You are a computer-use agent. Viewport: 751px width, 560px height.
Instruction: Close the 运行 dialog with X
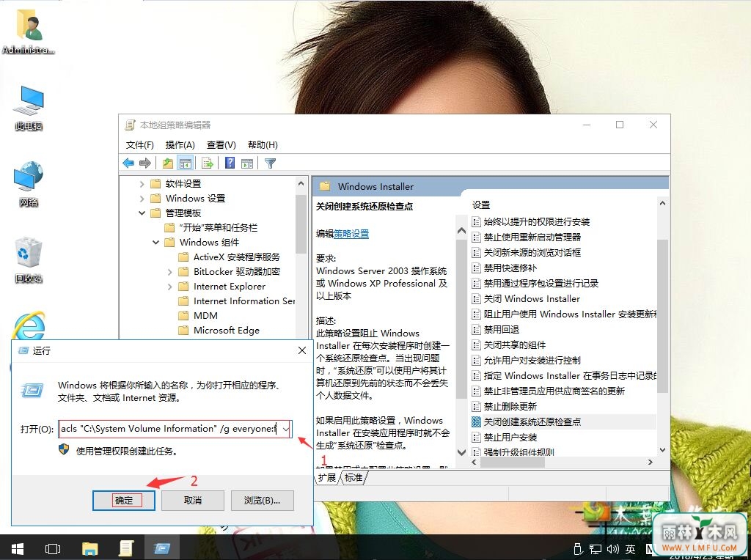302,350
